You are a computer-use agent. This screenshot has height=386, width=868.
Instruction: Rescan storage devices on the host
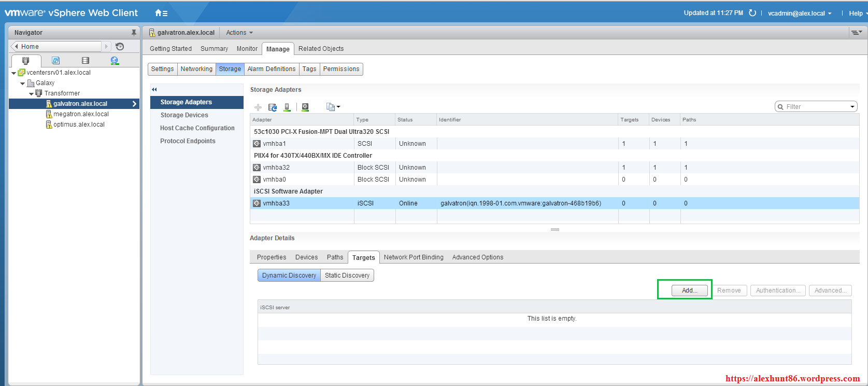pyautogui.click(x=287, y=107)
